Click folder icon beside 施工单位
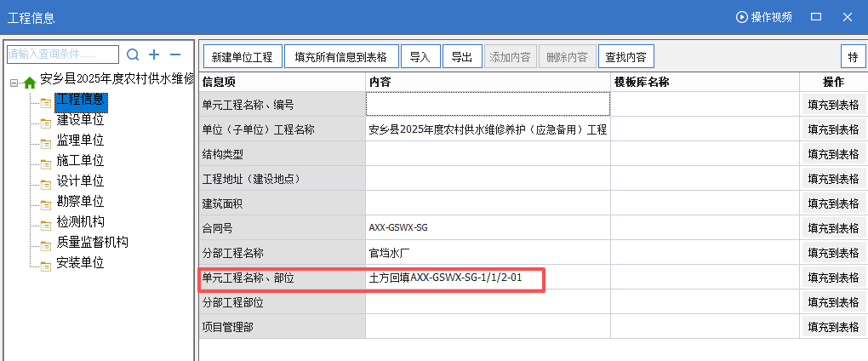Screen dimensions: 868x361 (x=46, y=163)
